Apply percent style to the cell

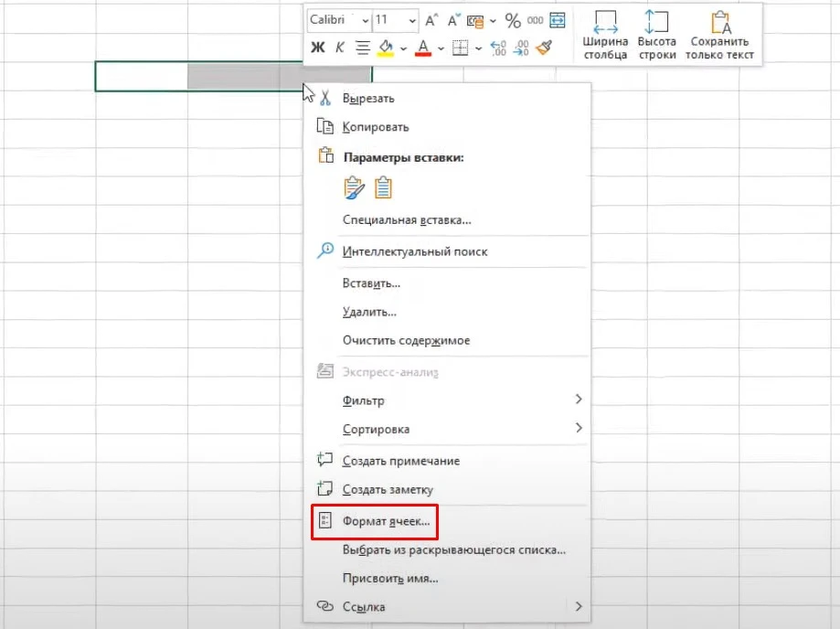coord(513,20)
